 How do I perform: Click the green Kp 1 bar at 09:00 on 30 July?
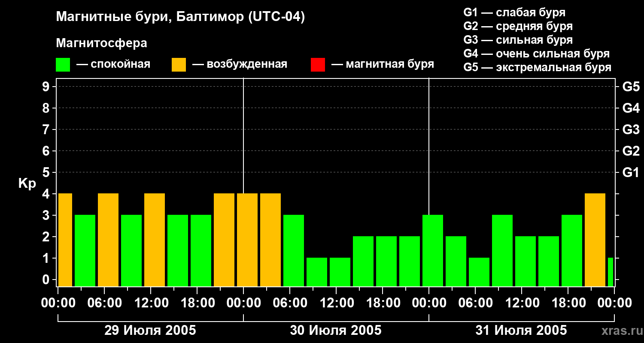pos(317,272)
